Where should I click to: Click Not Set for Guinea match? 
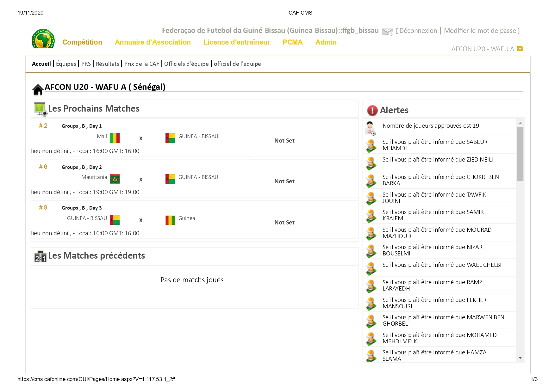(x=284, y=223)
